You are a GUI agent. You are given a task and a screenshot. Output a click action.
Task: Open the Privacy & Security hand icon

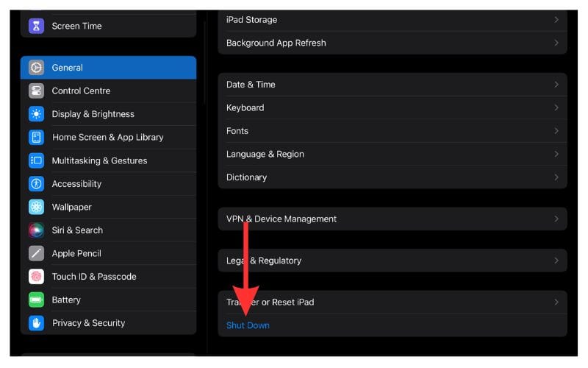coord(36,323)
